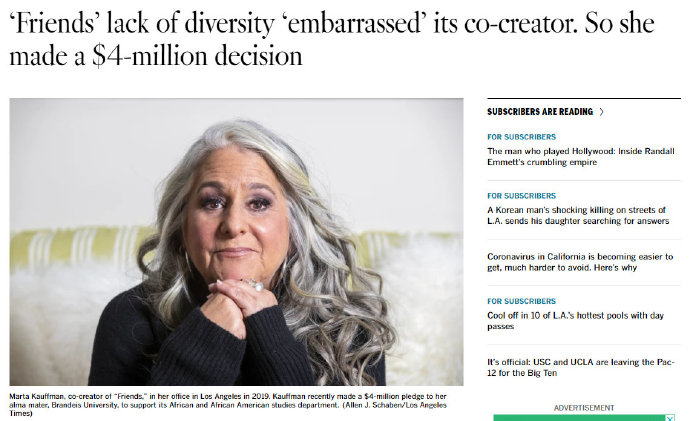Open the L.A.'s hottest pools story
Viewport: 690px width, 421px height.
click(x=575, y=321)
